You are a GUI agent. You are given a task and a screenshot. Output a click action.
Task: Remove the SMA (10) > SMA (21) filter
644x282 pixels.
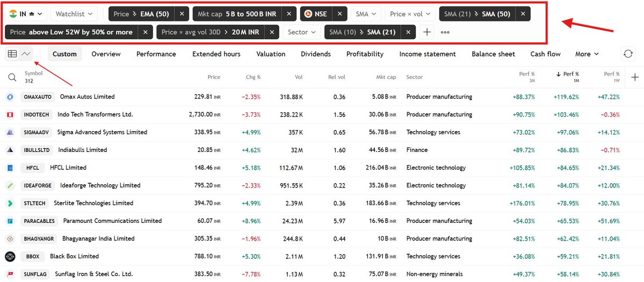(408, 32)
